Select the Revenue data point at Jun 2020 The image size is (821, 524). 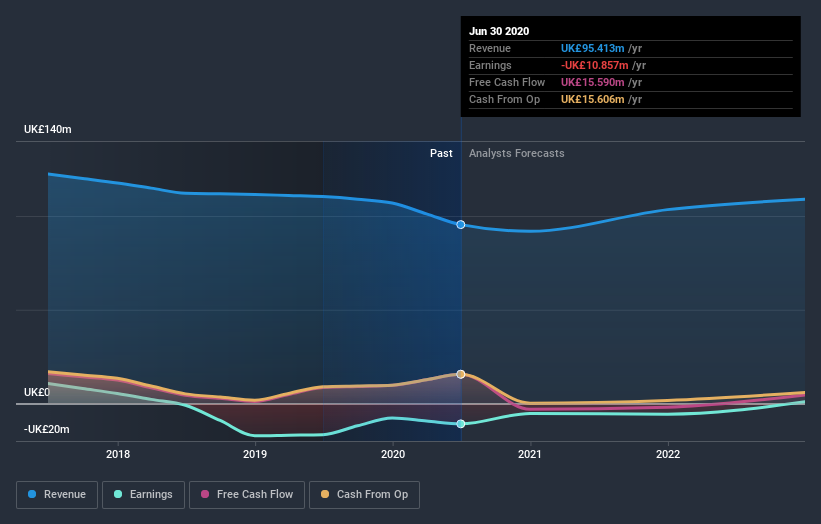pyautogui.click(x=461, y=225)
